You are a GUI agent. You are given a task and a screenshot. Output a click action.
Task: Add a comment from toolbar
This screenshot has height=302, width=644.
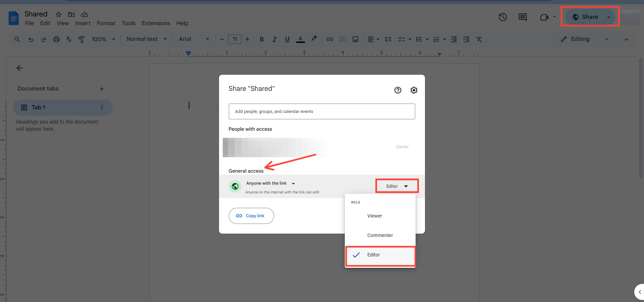342,39
